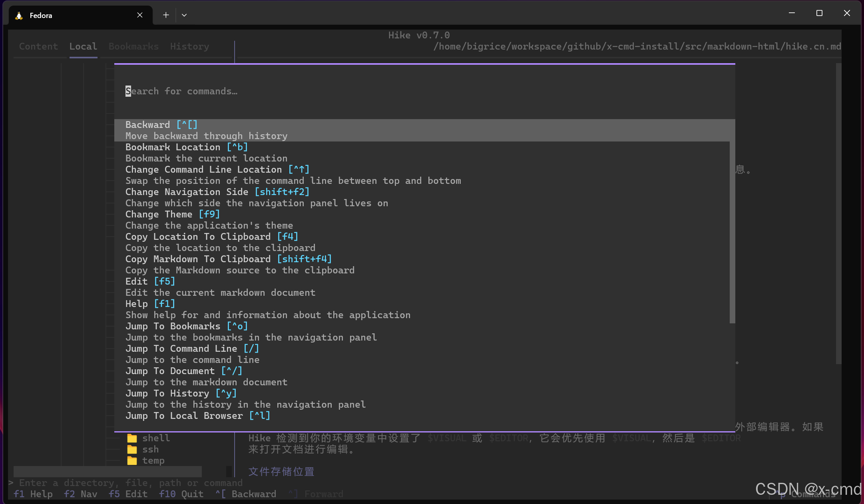Select the Local tab
The image size is (864, 504).
point(83,46)
